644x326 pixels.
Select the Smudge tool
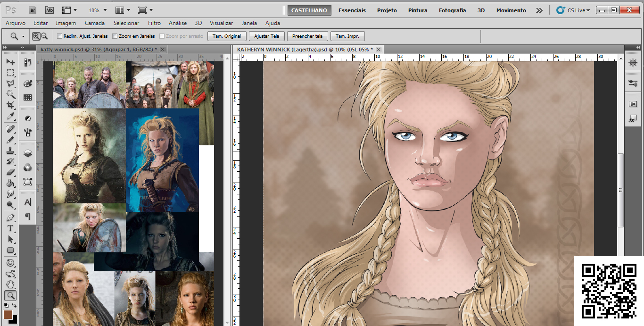pyautogui.click(x=10, y=194)
